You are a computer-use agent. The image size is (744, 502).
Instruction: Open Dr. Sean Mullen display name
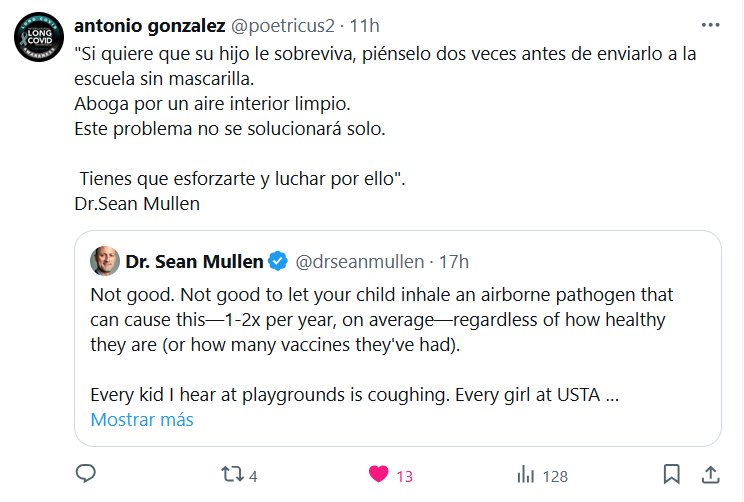194,262
